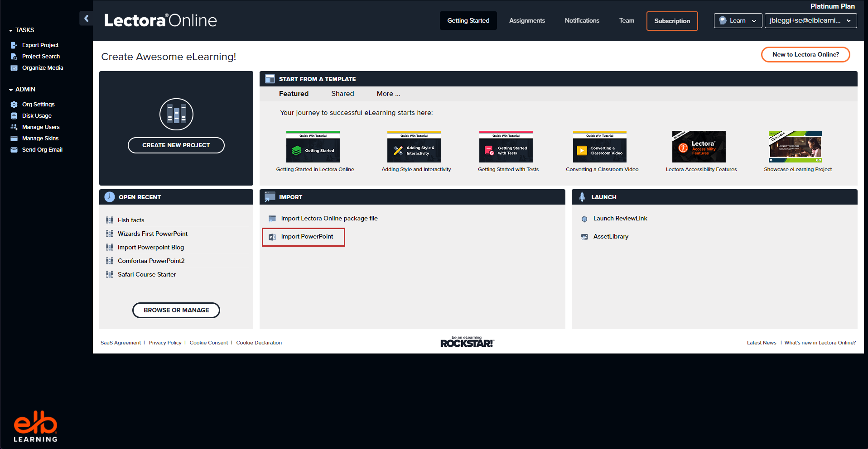Viewport: 868px width, 449px height.
Task: Open Wizards First PowerPoint recent project
Action: coord(153,234)
